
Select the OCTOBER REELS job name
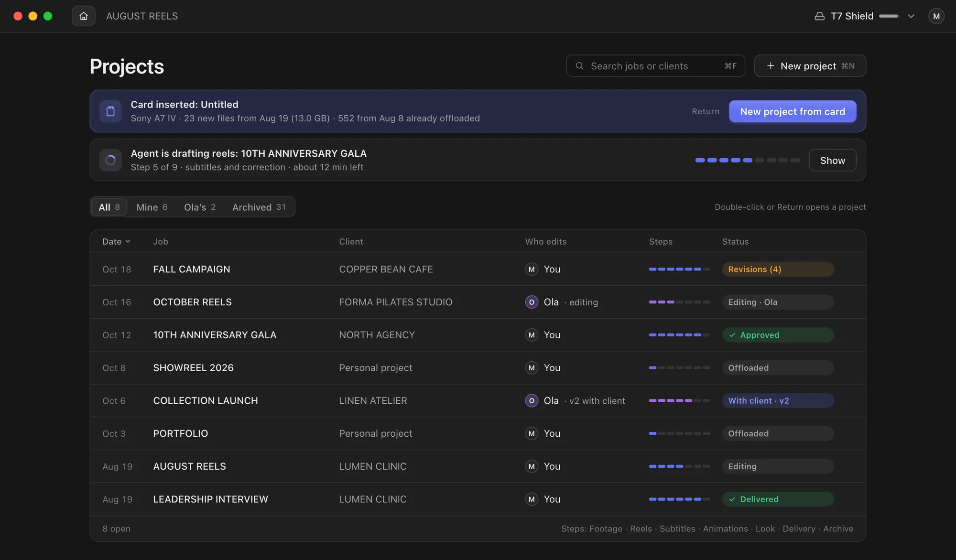192,302
